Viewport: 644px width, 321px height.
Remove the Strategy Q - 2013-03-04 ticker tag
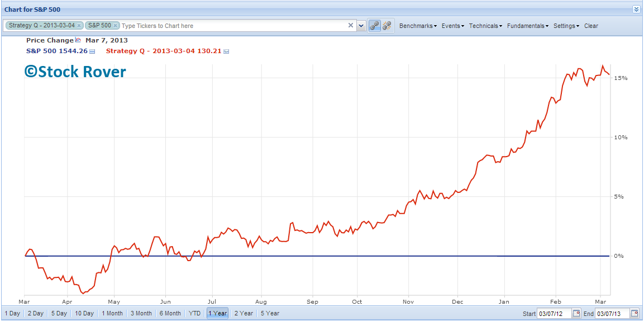[x=79, y=26]
